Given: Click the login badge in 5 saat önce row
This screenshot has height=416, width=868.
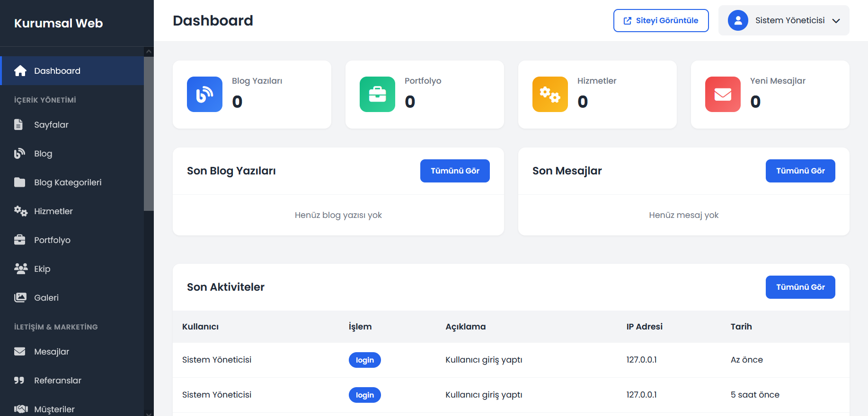Looking at the screenshot, I should (x=365, y=395).
